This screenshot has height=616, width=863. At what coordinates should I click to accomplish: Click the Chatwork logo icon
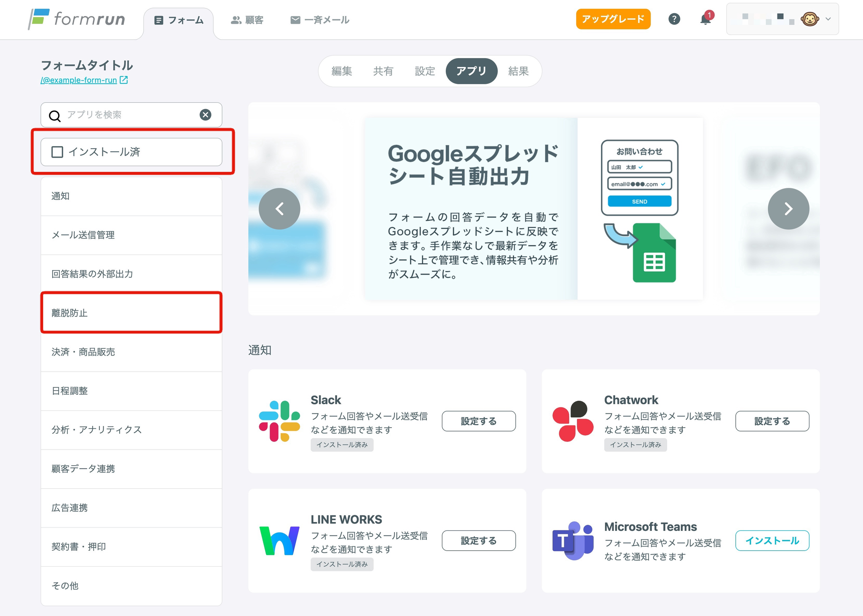573,421
